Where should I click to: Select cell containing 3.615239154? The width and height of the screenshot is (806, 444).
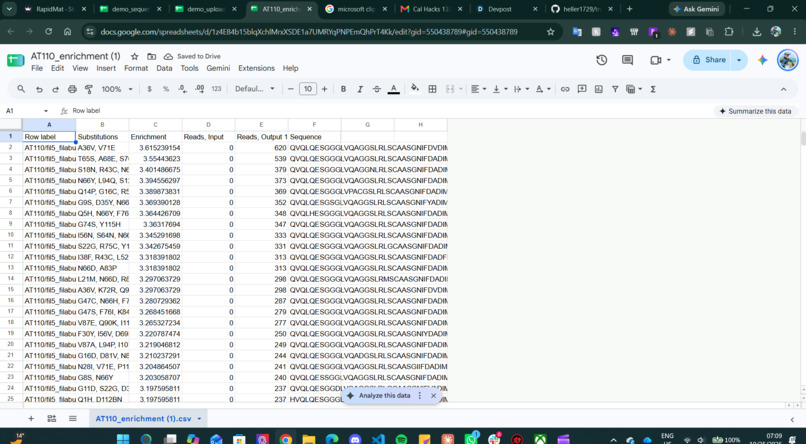(x=155, y=148)
